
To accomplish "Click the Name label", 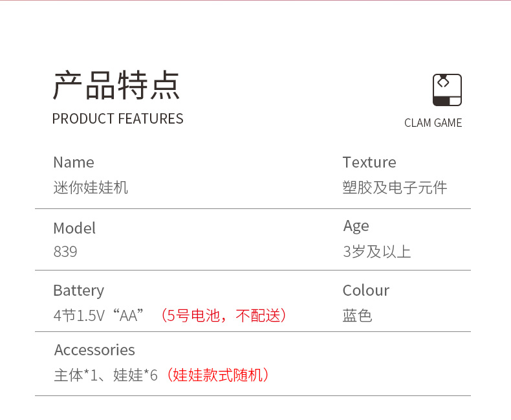I will coord(74,162).
